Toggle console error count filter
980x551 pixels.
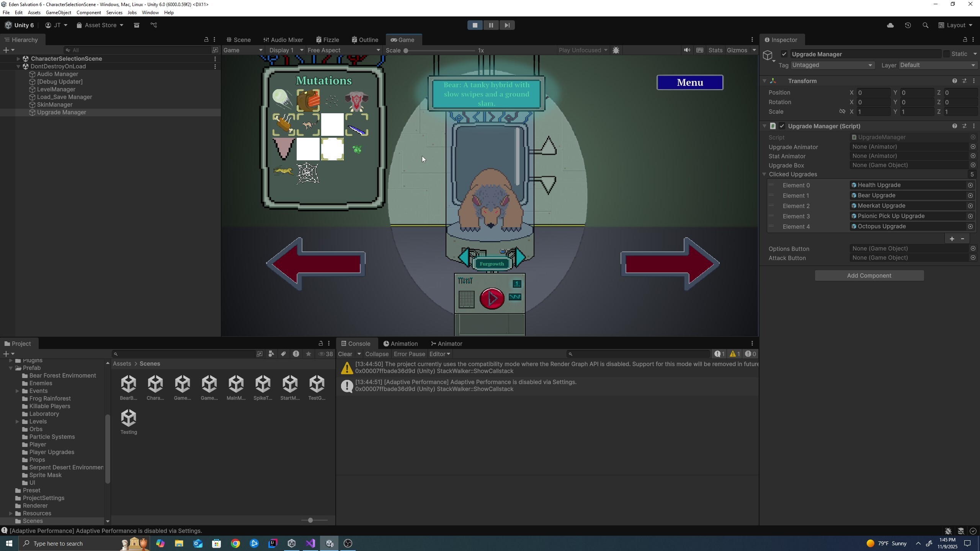coord(751,354)
